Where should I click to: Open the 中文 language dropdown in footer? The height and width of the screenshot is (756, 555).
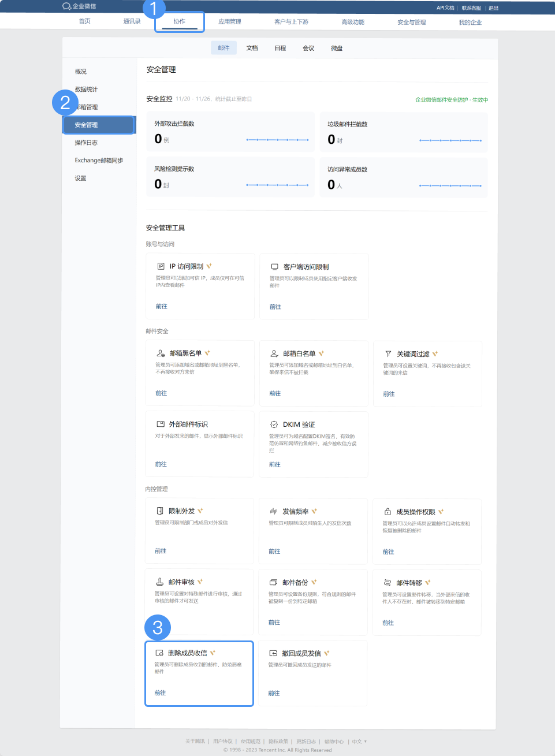(x=359, y=742)
